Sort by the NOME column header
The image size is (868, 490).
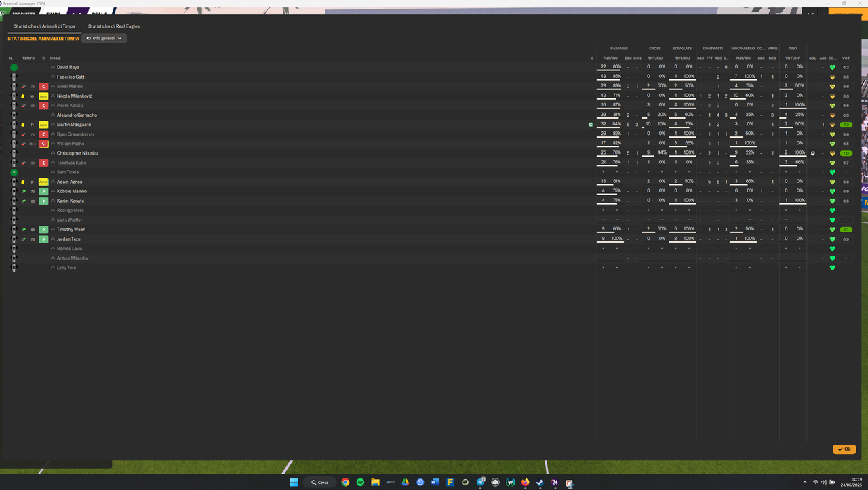coord(56,58)
